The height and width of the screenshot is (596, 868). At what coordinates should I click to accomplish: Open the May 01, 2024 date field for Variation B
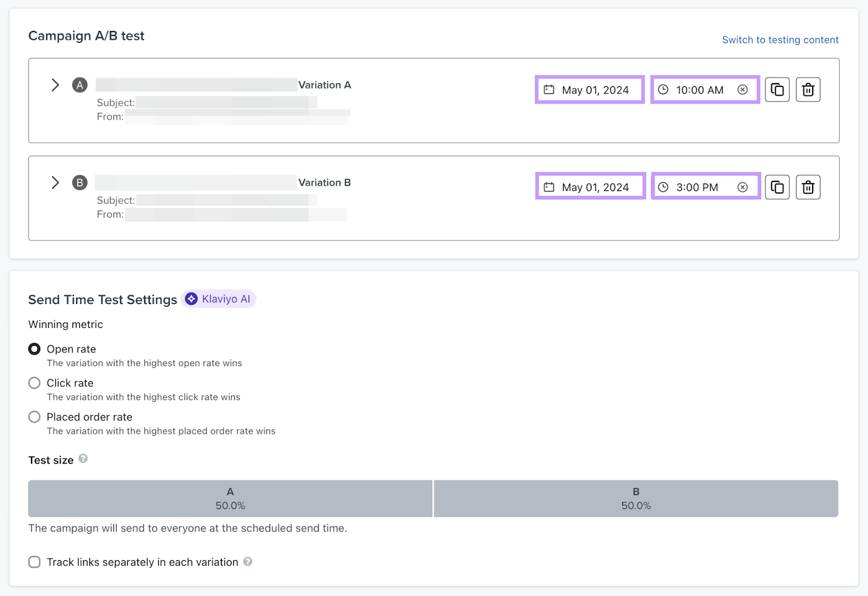589,187
